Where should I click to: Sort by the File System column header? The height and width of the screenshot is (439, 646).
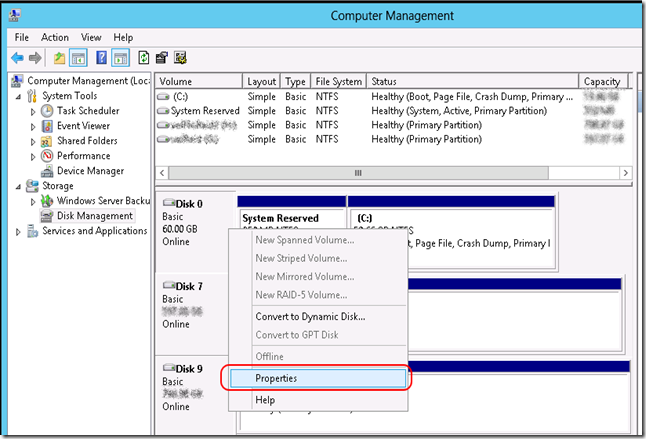click(x=339, y=81)
